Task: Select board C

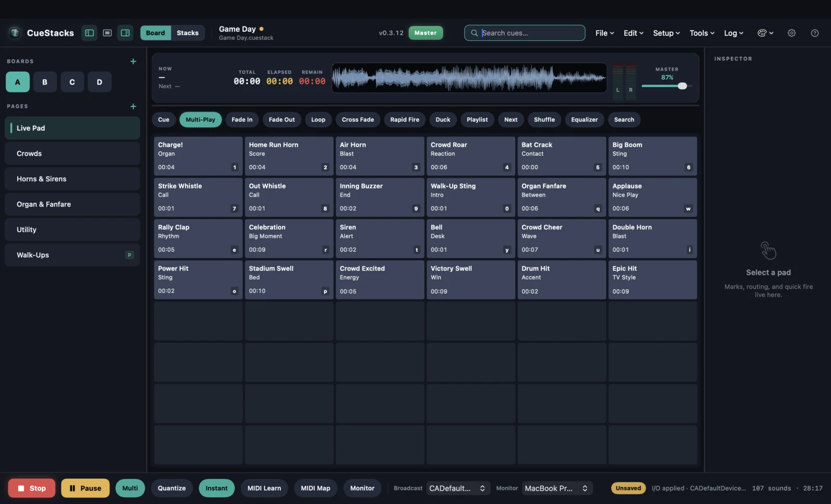Action: [72, 82]
